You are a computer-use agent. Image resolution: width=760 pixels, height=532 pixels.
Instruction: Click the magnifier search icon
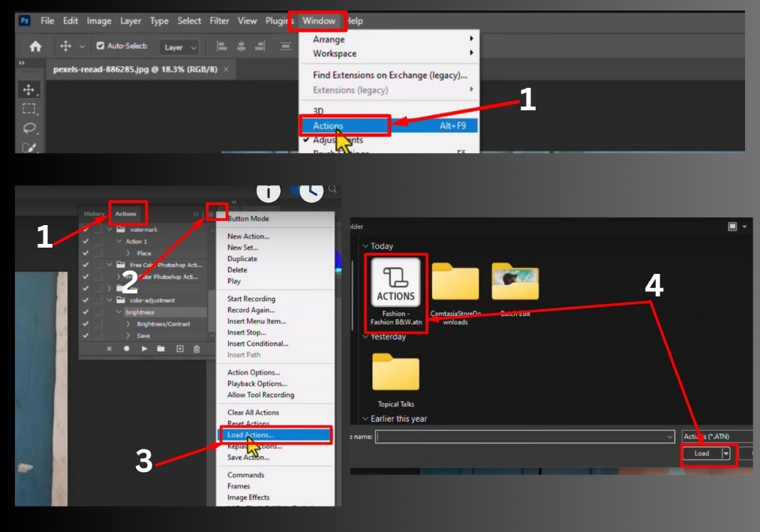click(x=332, y=189)
